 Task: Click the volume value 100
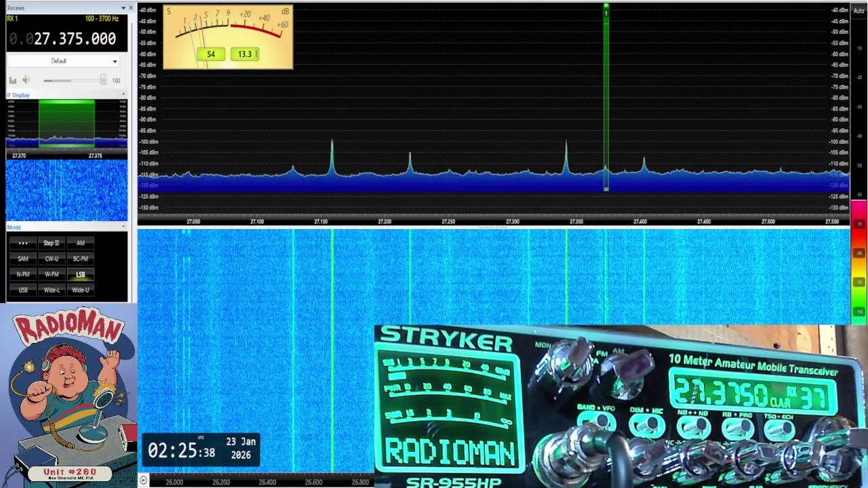pos(116,81)
